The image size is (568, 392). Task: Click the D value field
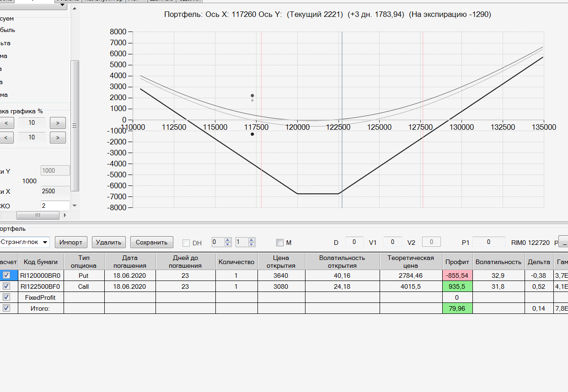point(354,242)
